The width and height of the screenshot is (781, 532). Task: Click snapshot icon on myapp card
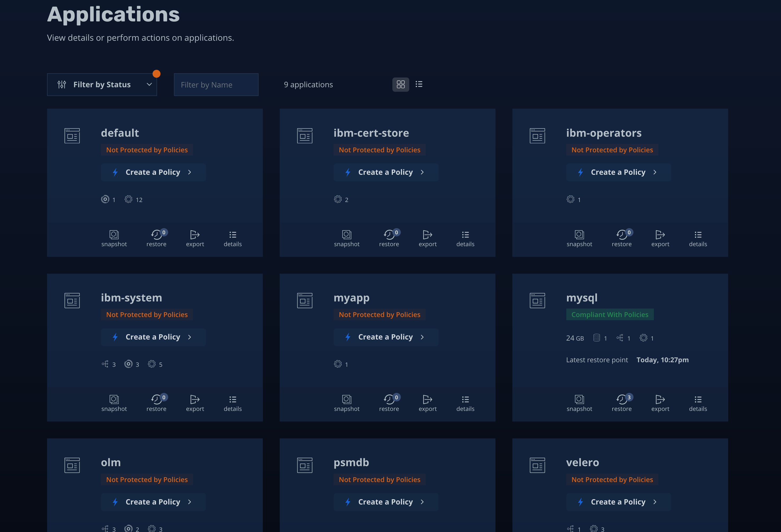point(346,399)
